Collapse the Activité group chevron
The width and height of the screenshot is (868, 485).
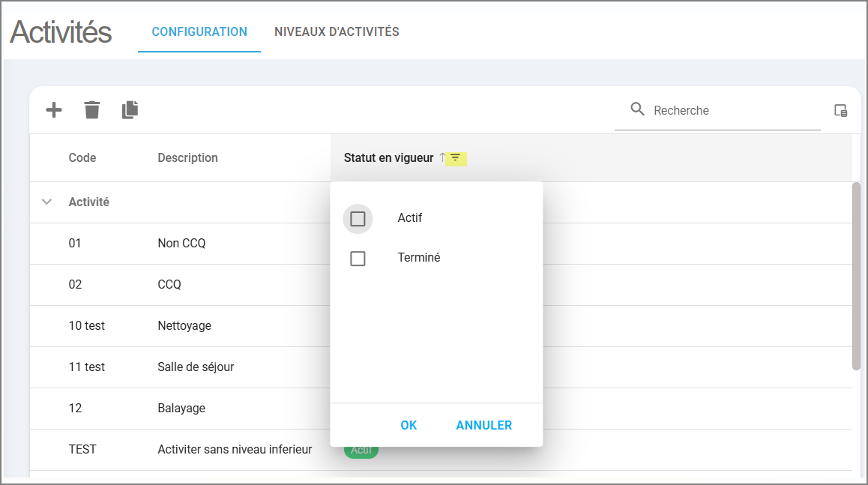point(47,202)
